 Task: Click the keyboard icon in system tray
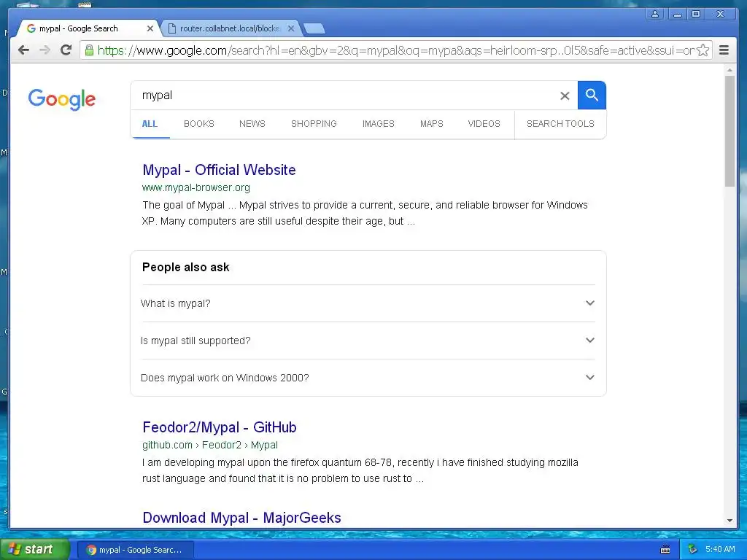click(x=665, y=550)
